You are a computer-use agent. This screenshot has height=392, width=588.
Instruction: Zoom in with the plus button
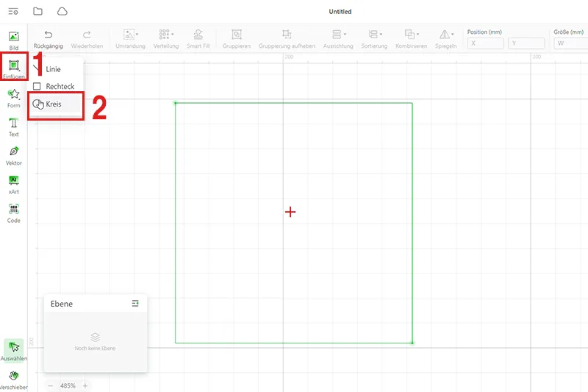click(x=85, y=385)
